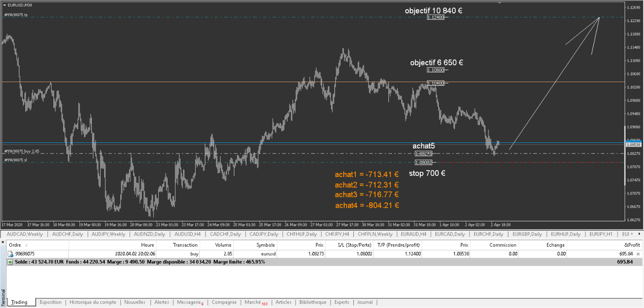The image size is (644, 308).
Task: Switch to AUDUSD,H4 chart tab
Action: click(187, 234)
